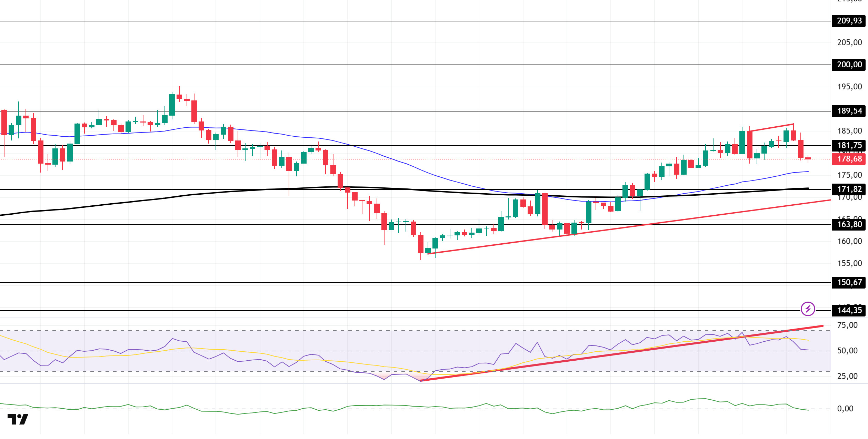Click the purple lightning bolt icon
Screen dimensions: 868x439
tap(808, 309)
